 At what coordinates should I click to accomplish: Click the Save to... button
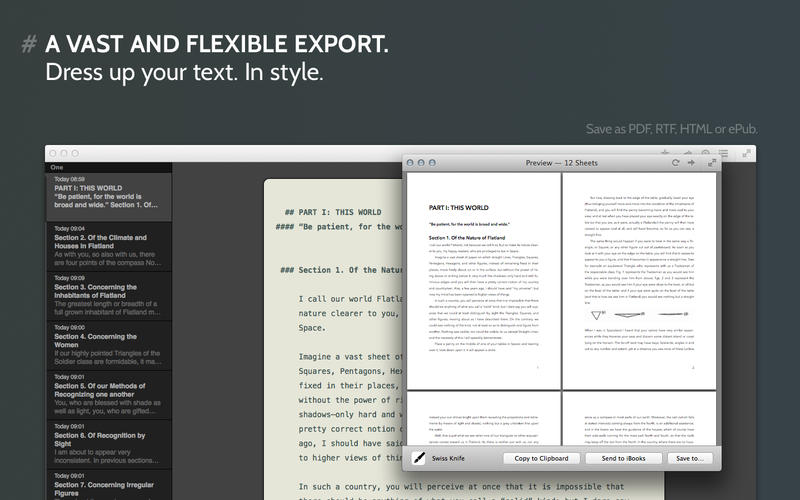point(690,458)
